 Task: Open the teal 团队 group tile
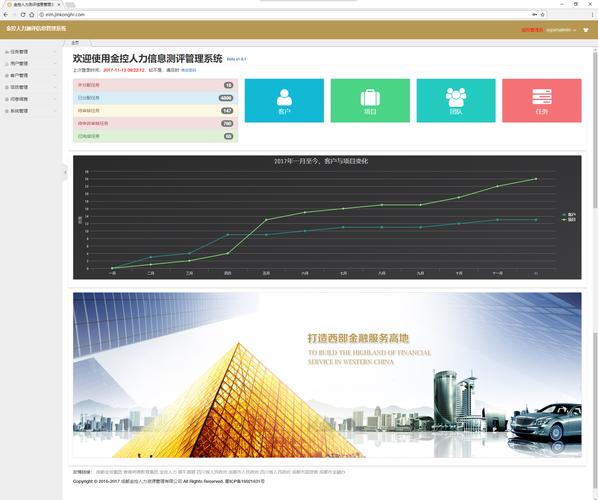(456, 101)
